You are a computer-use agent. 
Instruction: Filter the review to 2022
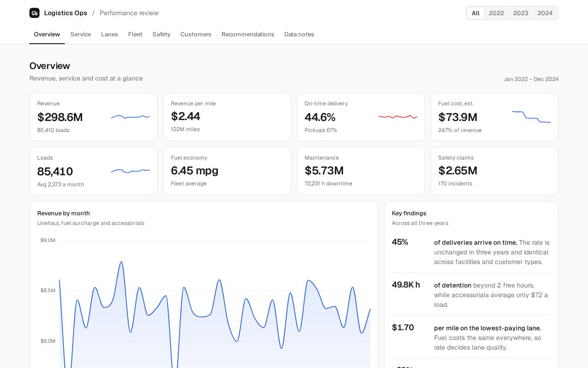(496, 13)
